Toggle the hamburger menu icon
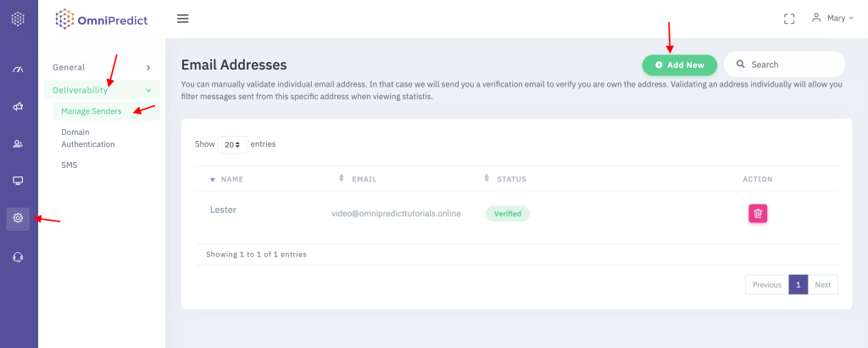 [x=182, y=19]
